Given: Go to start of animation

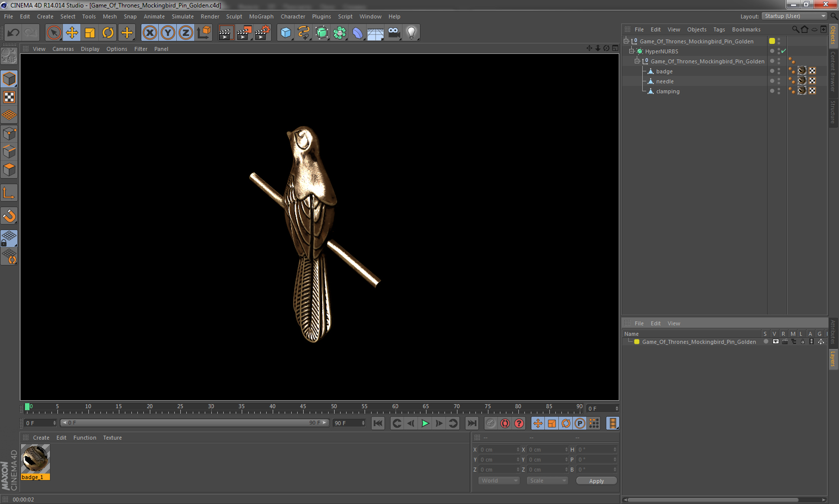Looking at the screenshot, I should pyautogui.click(x=378, y=423).
